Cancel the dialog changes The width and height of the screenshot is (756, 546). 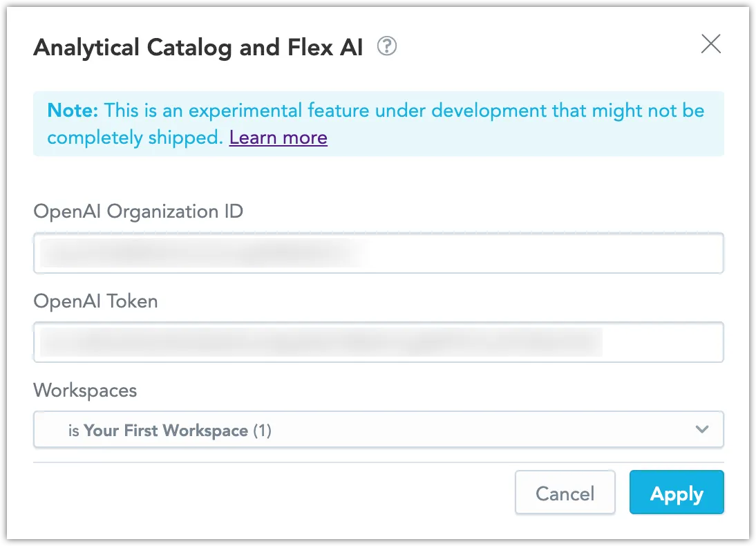[565, 493]
